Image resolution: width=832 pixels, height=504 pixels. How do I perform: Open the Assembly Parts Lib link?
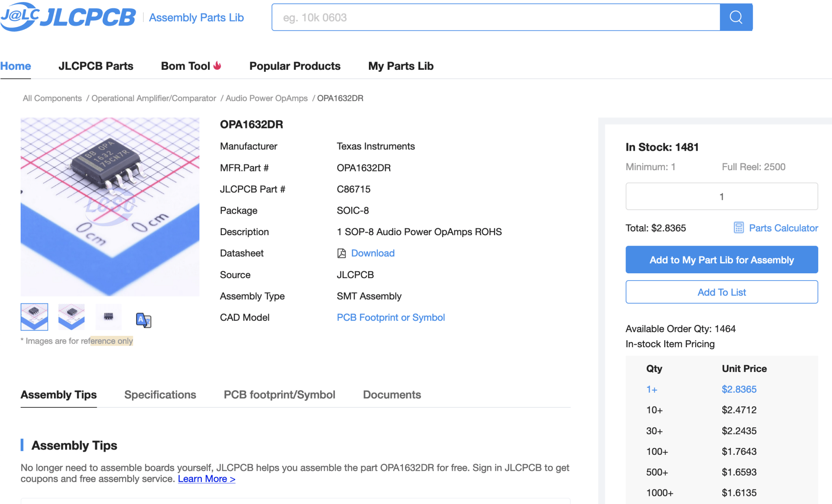196,17
